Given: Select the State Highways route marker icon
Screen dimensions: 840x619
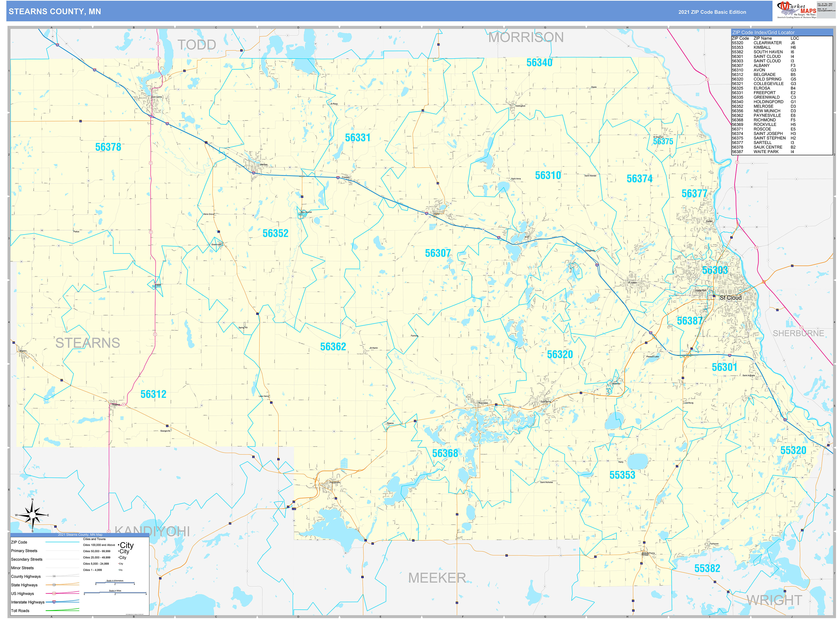Looking at the screenshot, I should click(x=54, y=584).
